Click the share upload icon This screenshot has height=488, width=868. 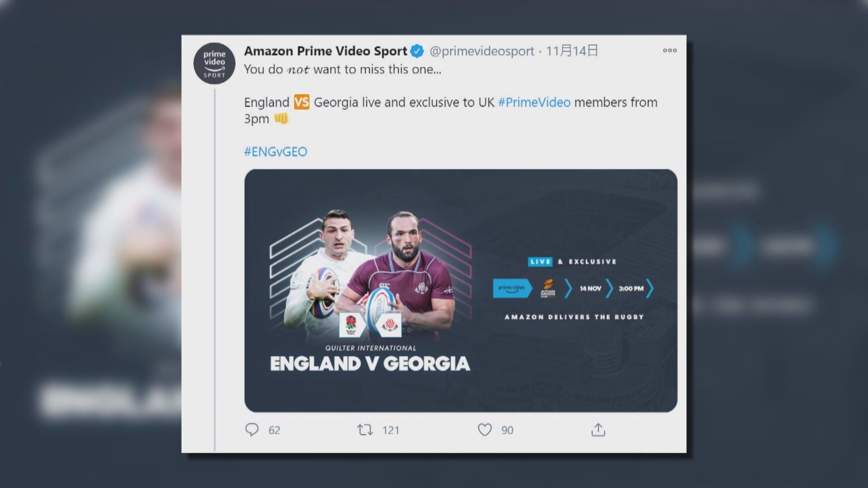click(598, 429)
